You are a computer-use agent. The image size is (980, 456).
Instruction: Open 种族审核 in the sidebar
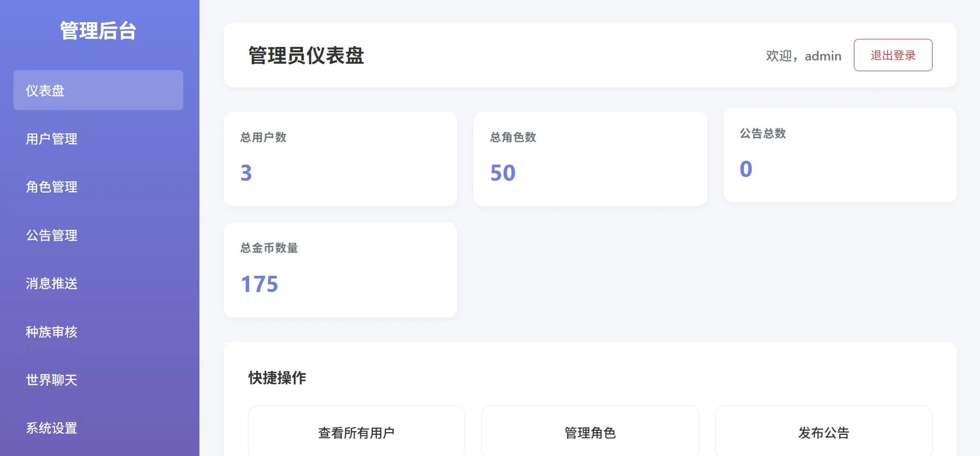click(52, 332)
